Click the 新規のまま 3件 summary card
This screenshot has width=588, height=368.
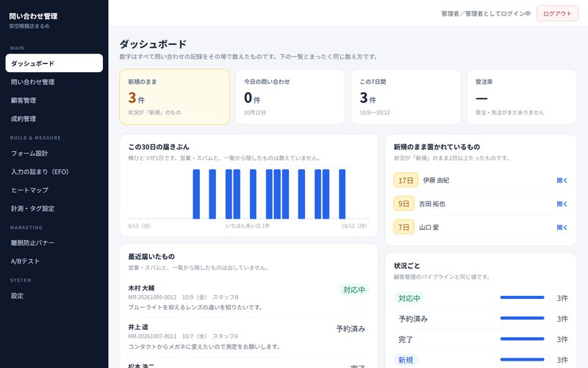(x=174, y=96)
